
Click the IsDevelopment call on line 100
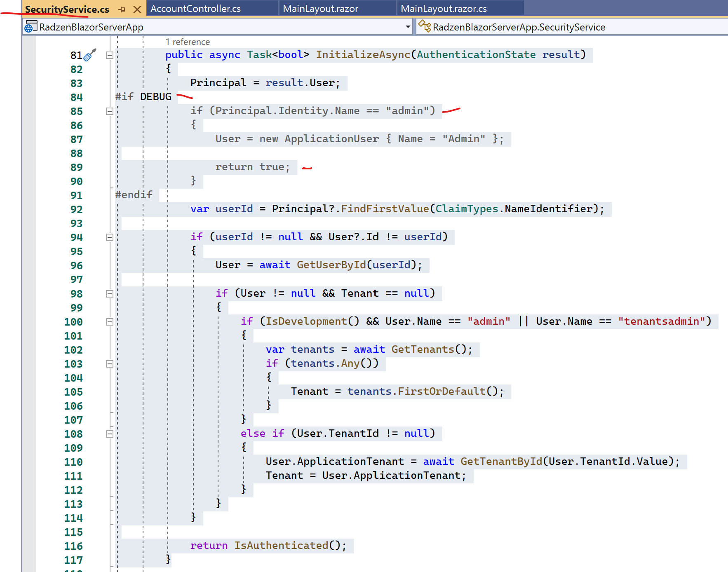coord(306,321)
